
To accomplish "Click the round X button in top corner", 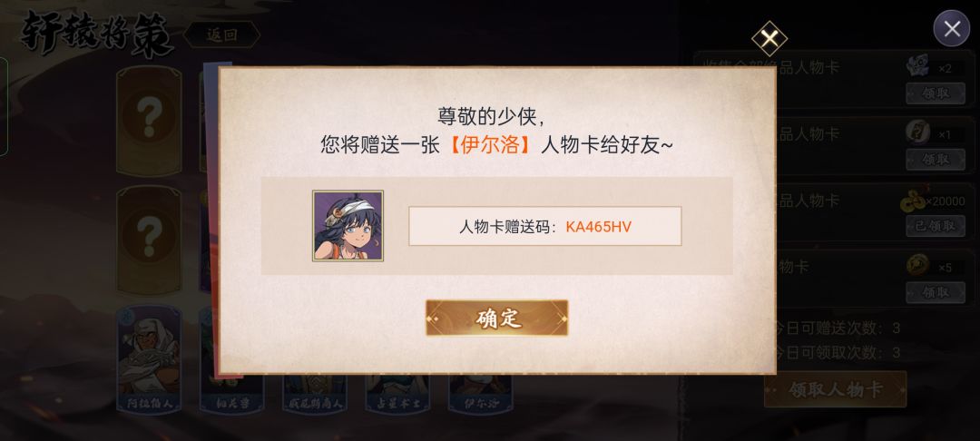I will tap(951, 29).
